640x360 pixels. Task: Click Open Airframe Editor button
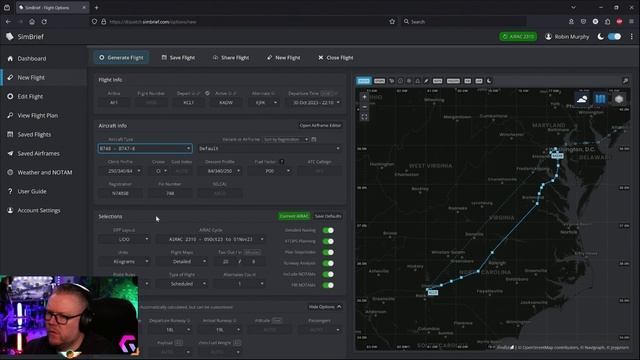point(320,126)
